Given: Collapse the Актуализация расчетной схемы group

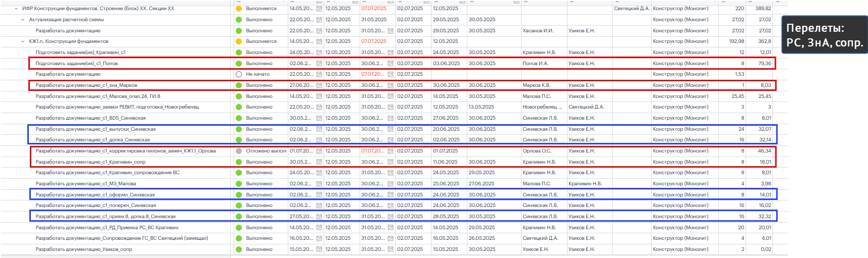Looking at the screenshot, I should tap(23, 20).
